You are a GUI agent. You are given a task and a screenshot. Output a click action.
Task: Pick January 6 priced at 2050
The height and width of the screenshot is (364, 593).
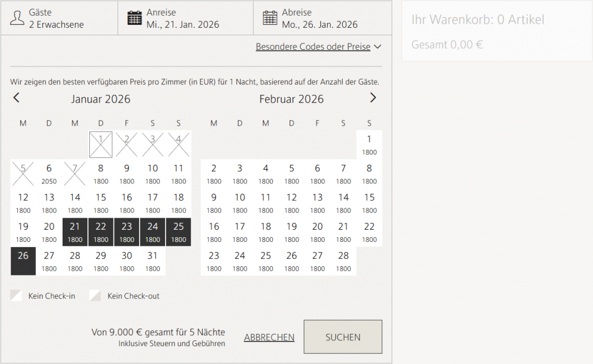point(49,174)
